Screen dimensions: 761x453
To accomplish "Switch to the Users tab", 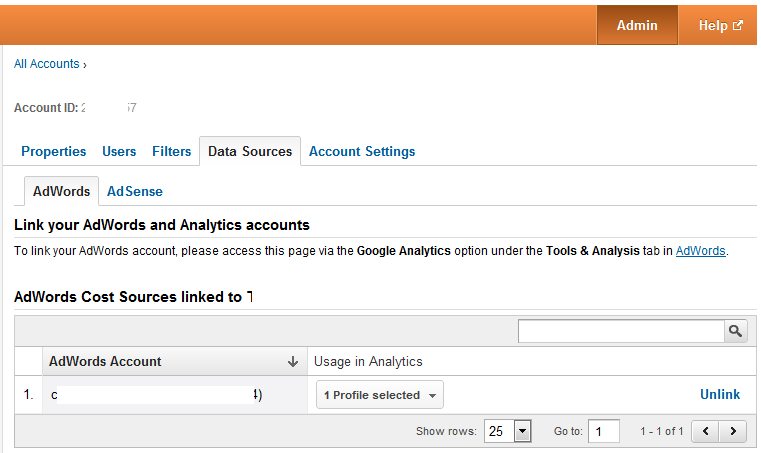I will 119,151.
